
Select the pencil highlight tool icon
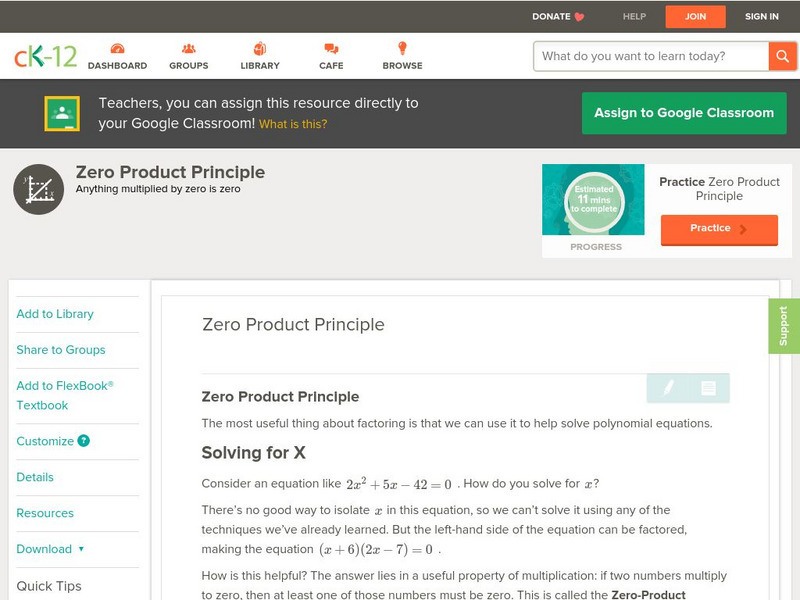click(x=668, y=388)
